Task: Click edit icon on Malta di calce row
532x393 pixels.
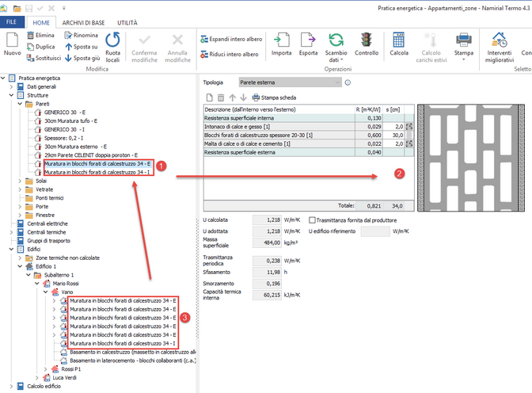Action: 409,143
